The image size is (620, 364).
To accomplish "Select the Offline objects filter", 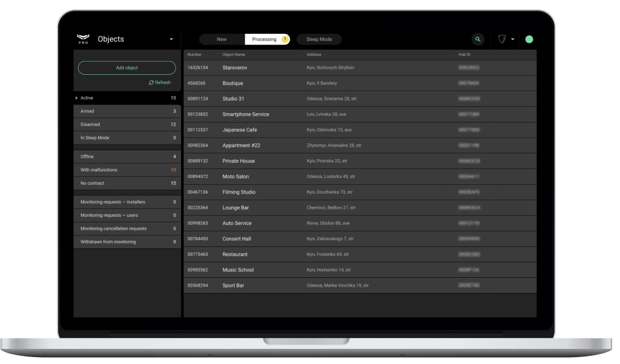I will point(127,157).
